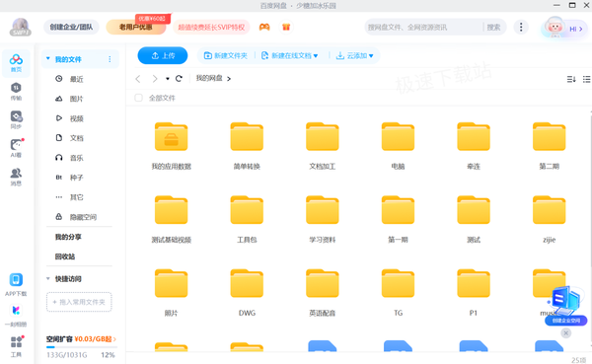Click the floating 创建企业空间 icon
Viewport: 592px width, 364px height.
click(565, 306)
